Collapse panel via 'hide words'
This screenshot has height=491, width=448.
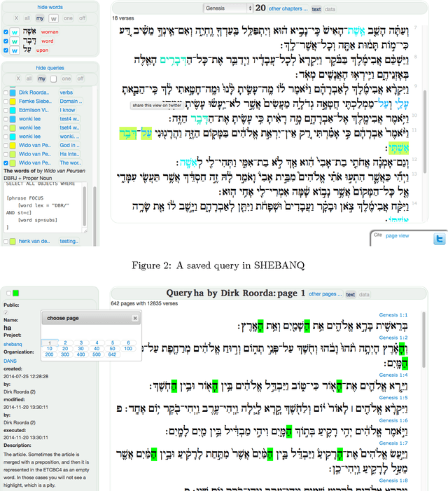click(x=50, y=7)
